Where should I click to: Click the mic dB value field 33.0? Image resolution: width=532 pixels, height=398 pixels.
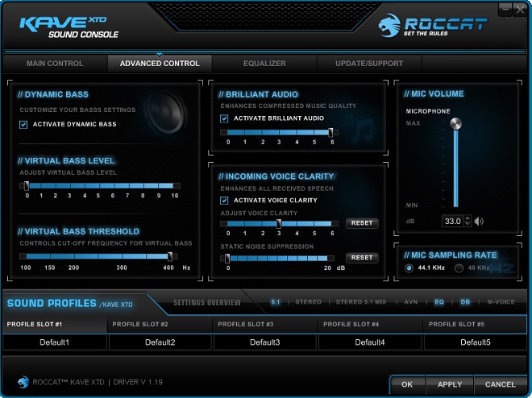pos(453,221)
